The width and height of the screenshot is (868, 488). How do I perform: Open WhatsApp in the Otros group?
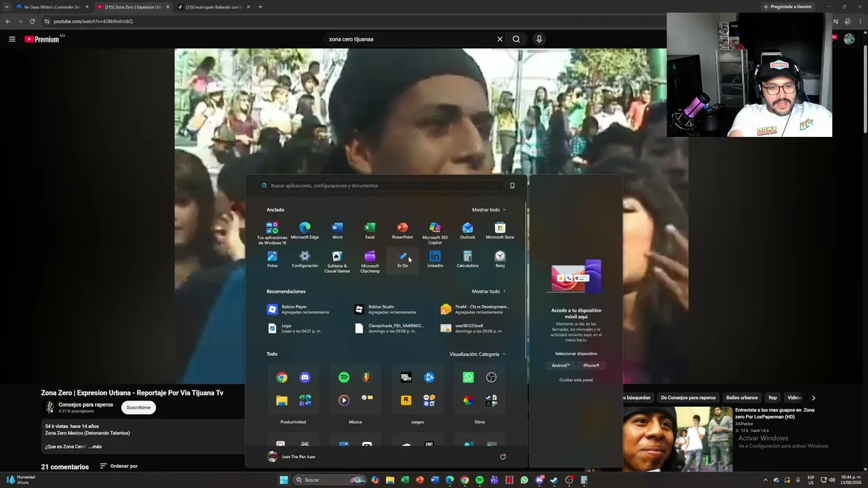(468, 378)
